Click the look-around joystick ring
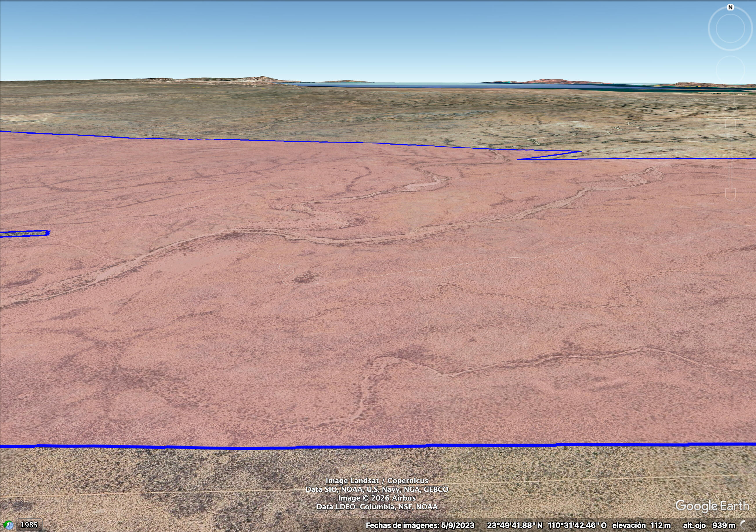Viewport: 756px width, 532px height. point(730,28)
